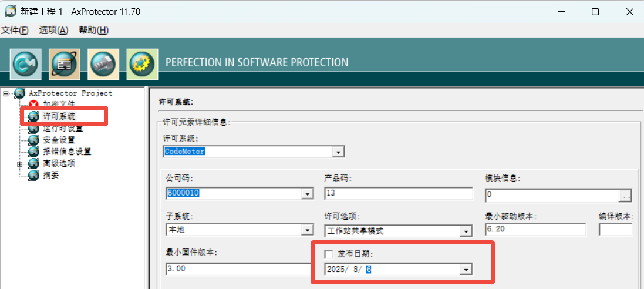The height and width of the screenshot is (289, 644).
Task: Click the first teal refresh-arrow toolbar icon
Action: click(x=25, y=64)
